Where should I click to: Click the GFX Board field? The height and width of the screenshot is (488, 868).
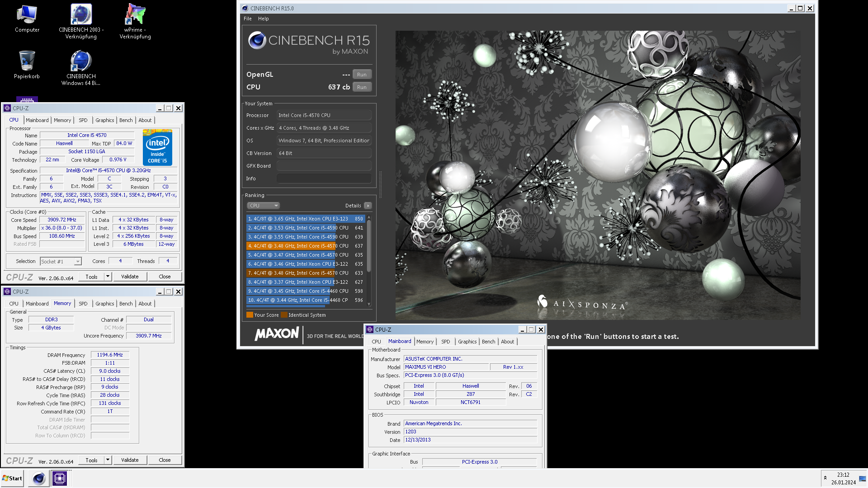[x=324, y=166]
